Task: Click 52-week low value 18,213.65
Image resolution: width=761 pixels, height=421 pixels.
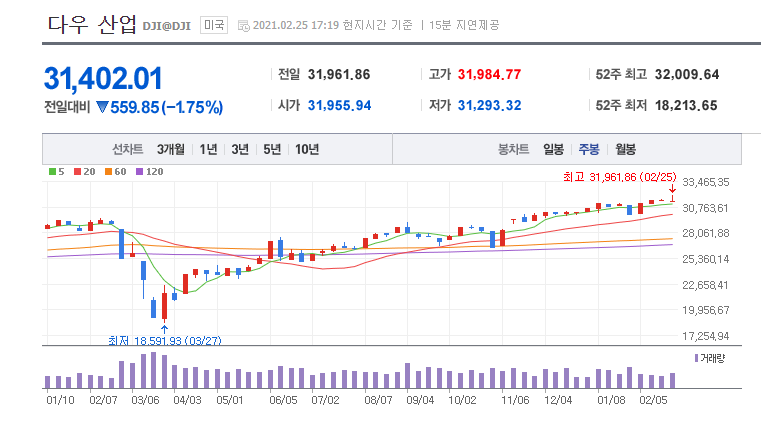Action: [686, 105]
